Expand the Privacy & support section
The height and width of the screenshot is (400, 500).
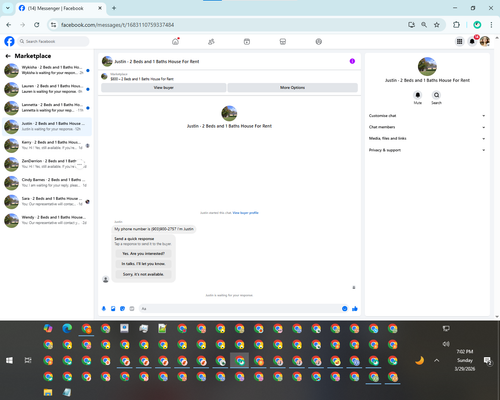427,150
